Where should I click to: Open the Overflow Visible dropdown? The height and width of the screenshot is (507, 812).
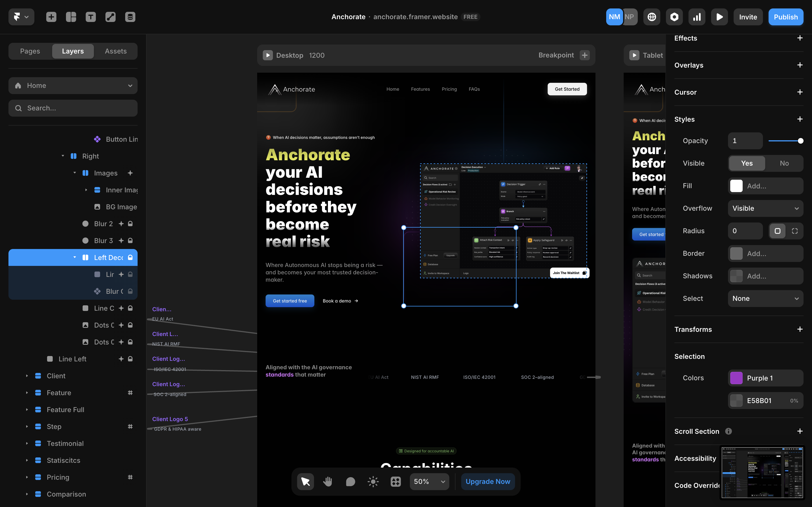765,208
